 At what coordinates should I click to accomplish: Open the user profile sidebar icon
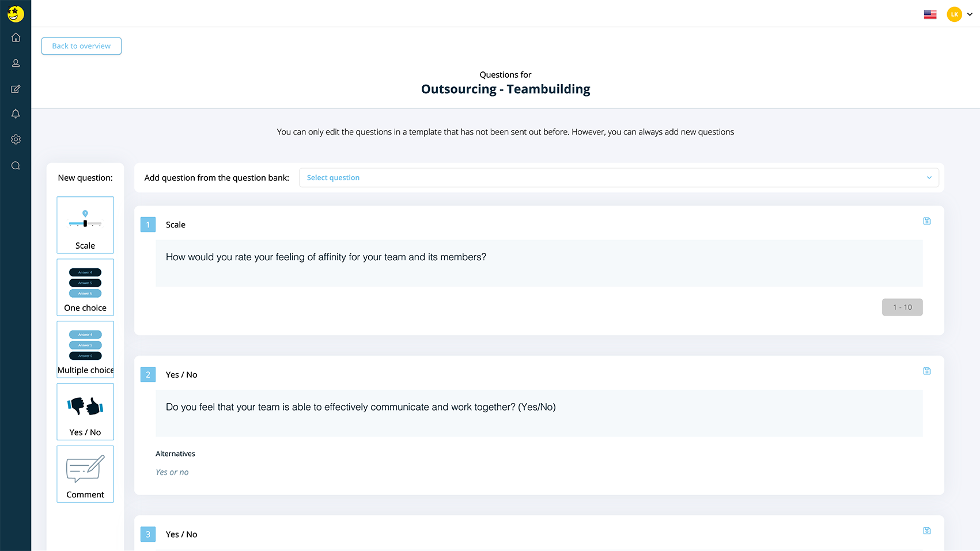point(16,63)
